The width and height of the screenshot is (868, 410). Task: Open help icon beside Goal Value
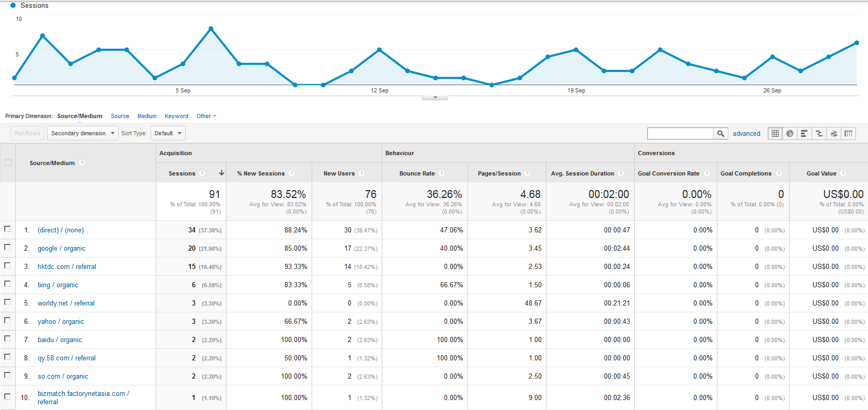pyautogui.click(x=843, y=173)
